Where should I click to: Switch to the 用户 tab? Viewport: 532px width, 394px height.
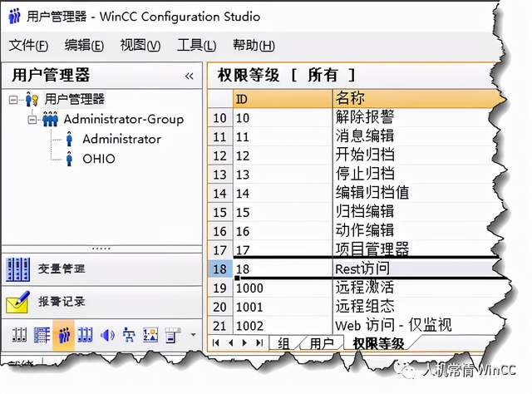(x=322, y=343)
